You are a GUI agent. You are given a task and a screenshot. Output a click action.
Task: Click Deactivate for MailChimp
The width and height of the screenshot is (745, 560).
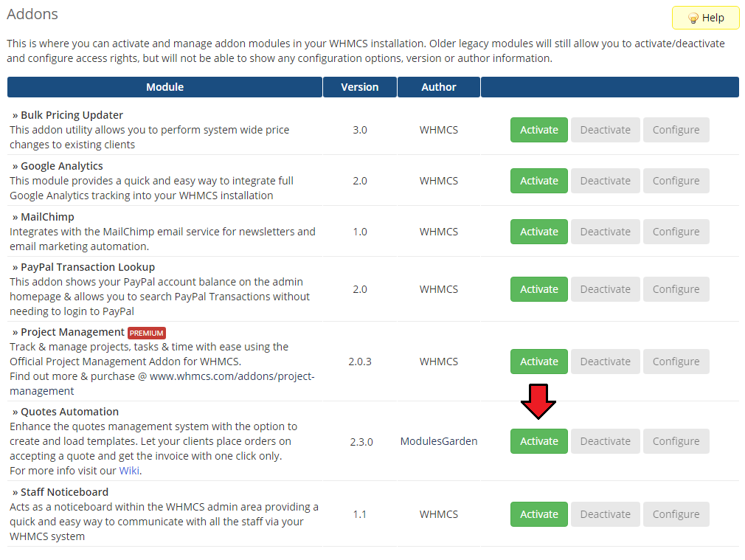tap(606, 232)
